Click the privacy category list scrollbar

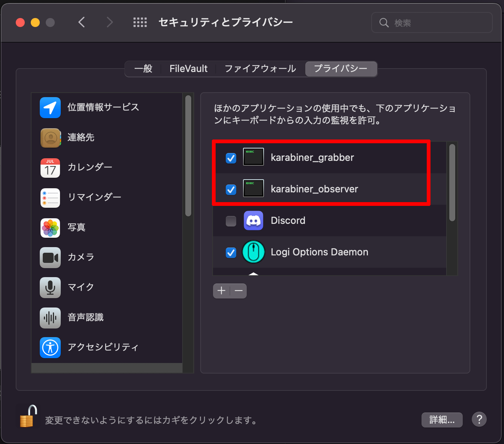(x=188, y=156)
